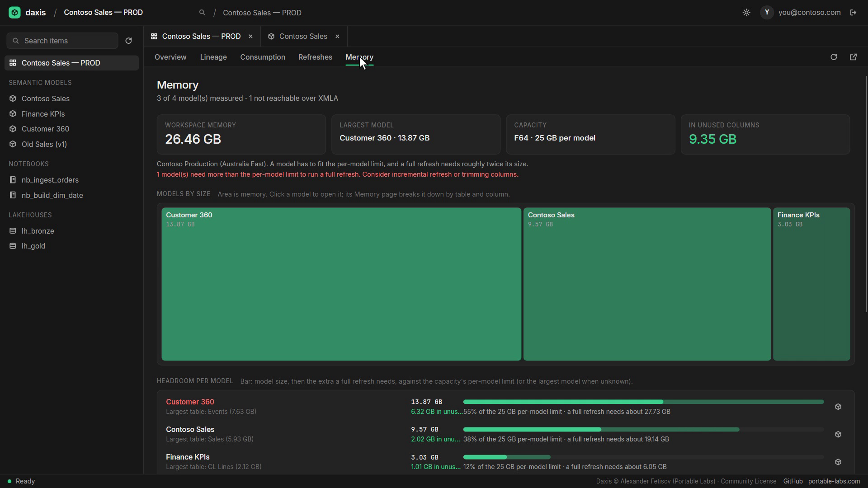This screenshot has width=868, height=488.
Task: Click the Search items input field
Action: point(62,41)
